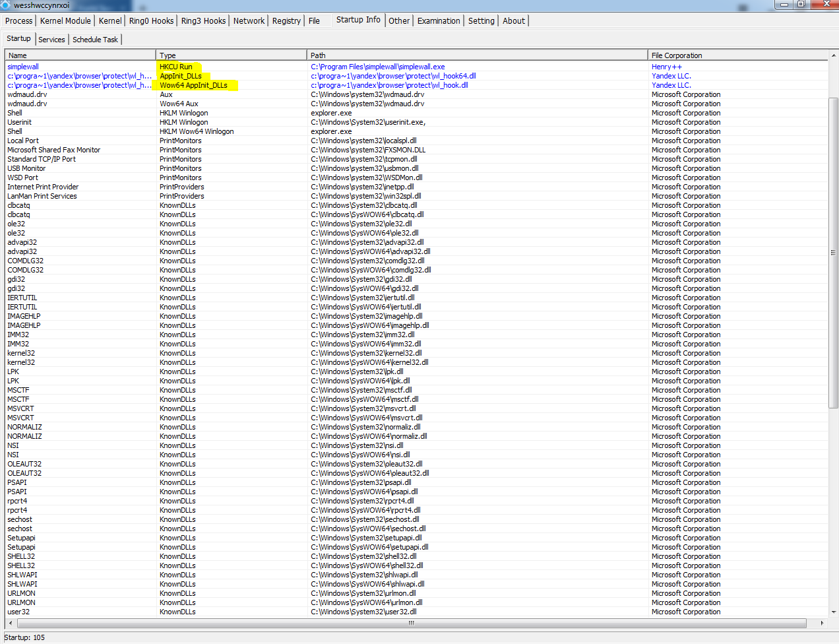Select the Wow64 AppInit_DLLs type cell
Viewport: 839px width, 644px height.
coord(193,85)
